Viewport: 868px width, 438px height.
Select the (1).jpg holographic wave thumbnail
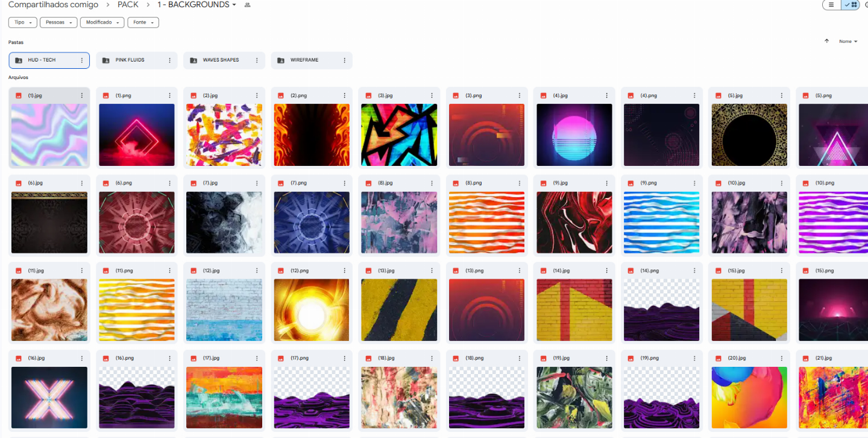[49, 135]
